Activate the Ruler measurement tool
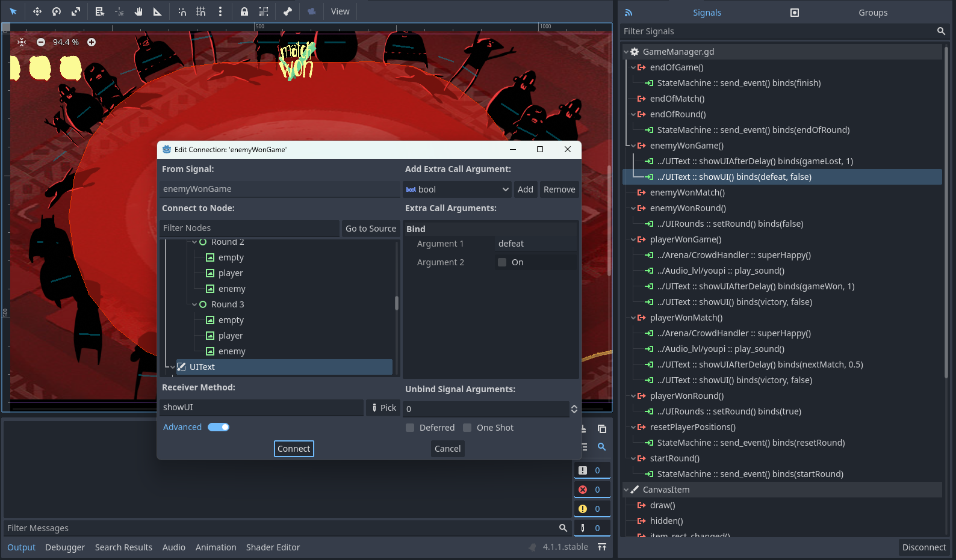This screenshot has width=956, height=560. 158,11
